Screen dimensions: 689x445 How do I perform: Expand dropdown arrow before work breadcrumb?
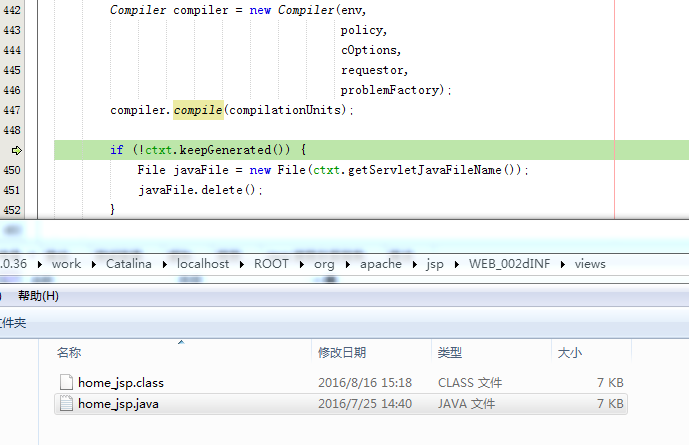tap(40, 264)
